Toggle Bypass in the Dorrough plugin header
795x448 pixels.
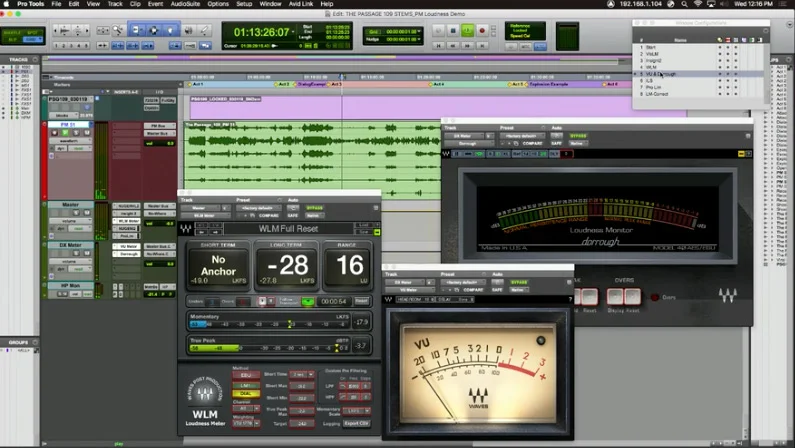pyautogui.click(x=578, y=136)
